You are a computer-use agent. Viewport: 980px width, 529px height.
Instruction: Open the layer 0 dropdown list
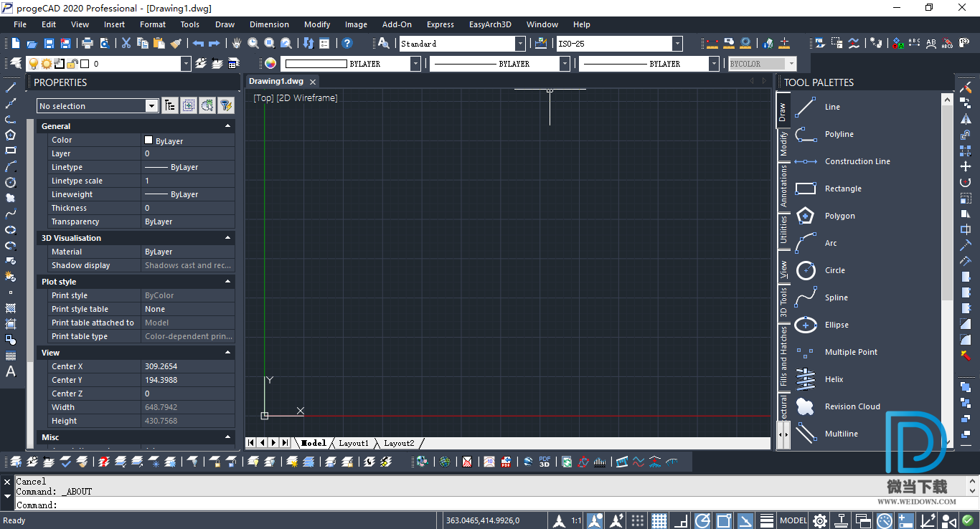click(186, 64)
